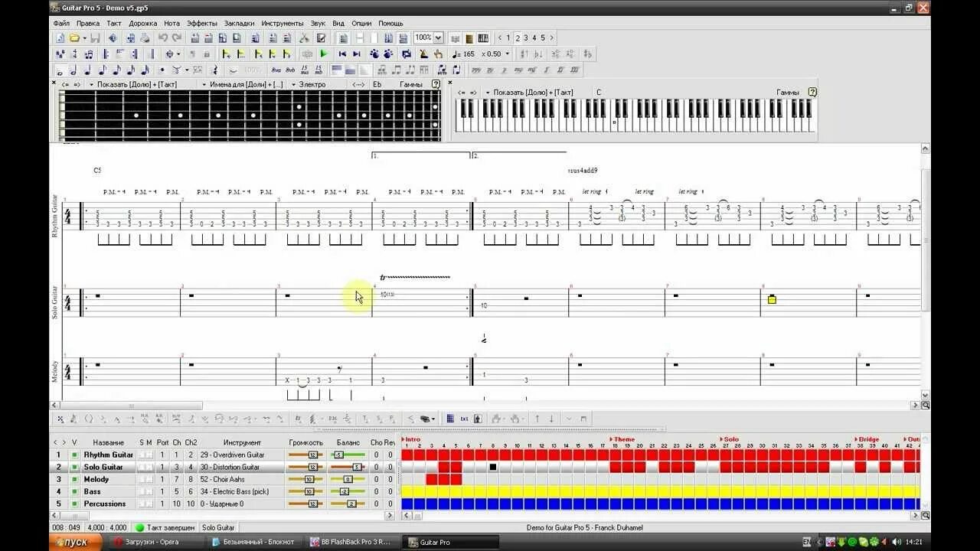This screenshot has height=551, width=980.
Task: Click Гаммы button on fretboard panel
Action: 411,84
